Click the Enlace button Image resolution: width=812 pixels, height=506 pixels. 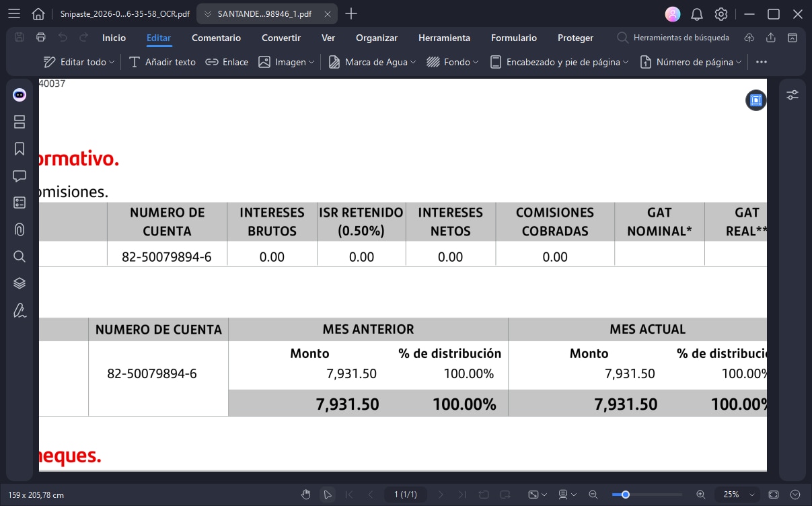(x=227, y=62)
